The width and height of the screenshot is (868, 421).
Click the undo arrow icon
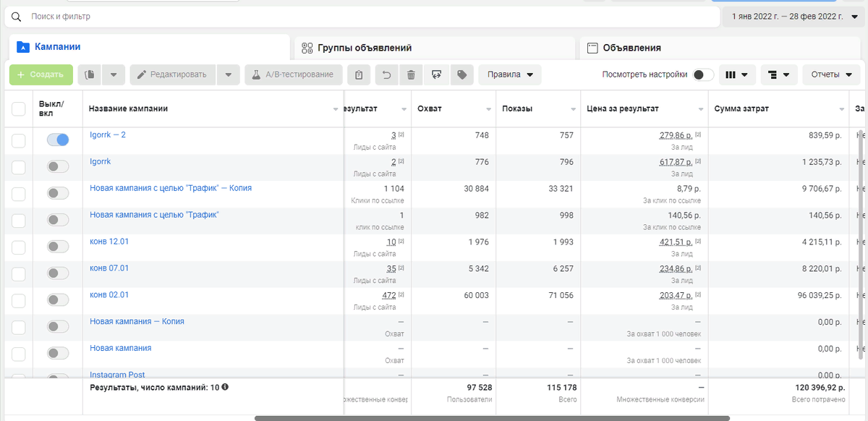pos(386,75)
